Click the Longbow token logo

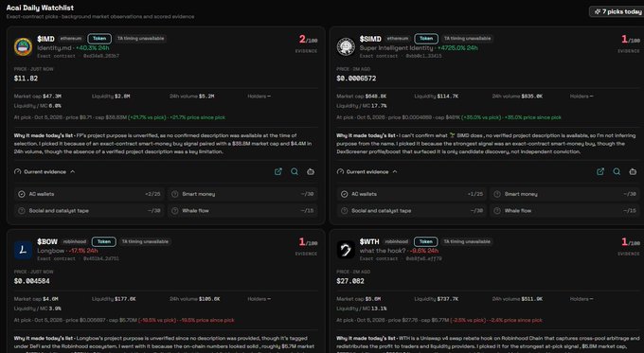coord(23,250)
